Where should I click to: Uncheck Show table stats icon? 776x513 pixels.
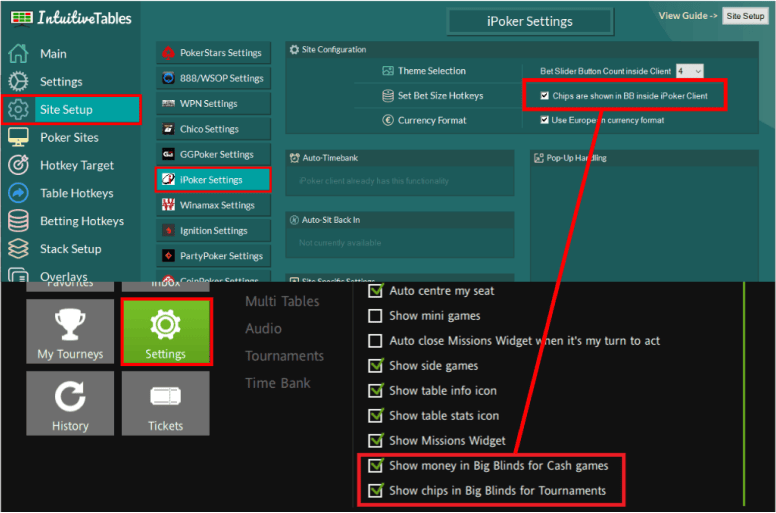click(375, 416)
